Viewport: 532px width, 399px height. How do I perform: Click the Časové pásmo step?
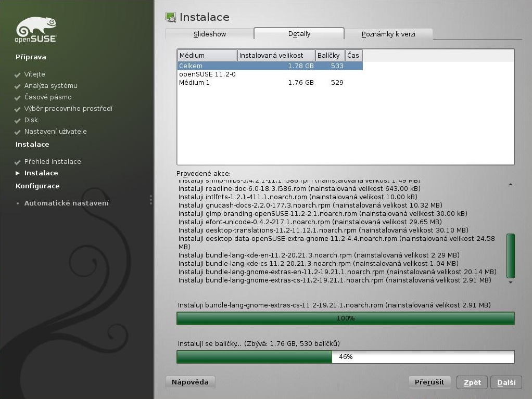[48, 97]
